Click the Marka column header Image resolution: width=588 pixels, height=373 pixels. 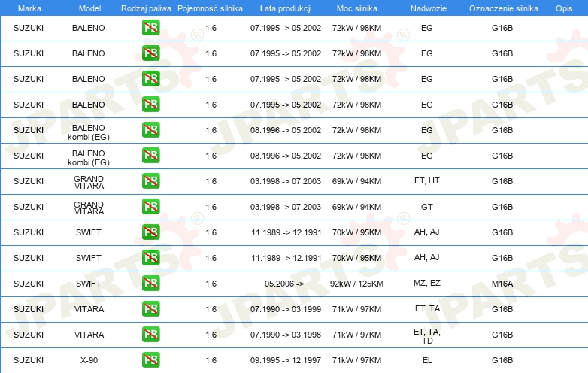[x=29, y=8]
